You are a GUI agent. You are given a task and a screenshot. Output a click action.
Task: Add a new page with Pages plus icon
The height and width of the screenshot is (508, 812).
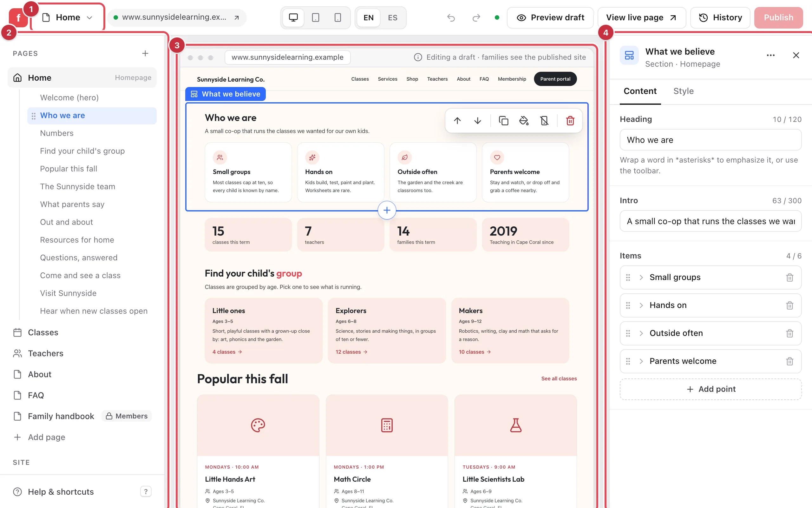click(x=145, y=53)
